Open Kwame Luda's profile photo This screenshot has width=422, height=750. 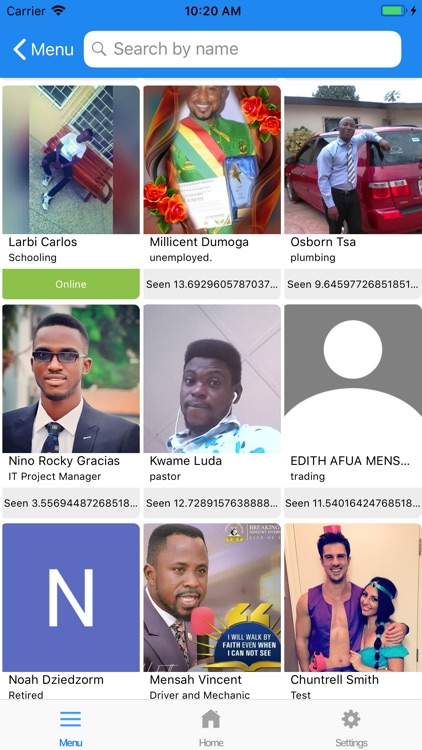coord(212,378)
